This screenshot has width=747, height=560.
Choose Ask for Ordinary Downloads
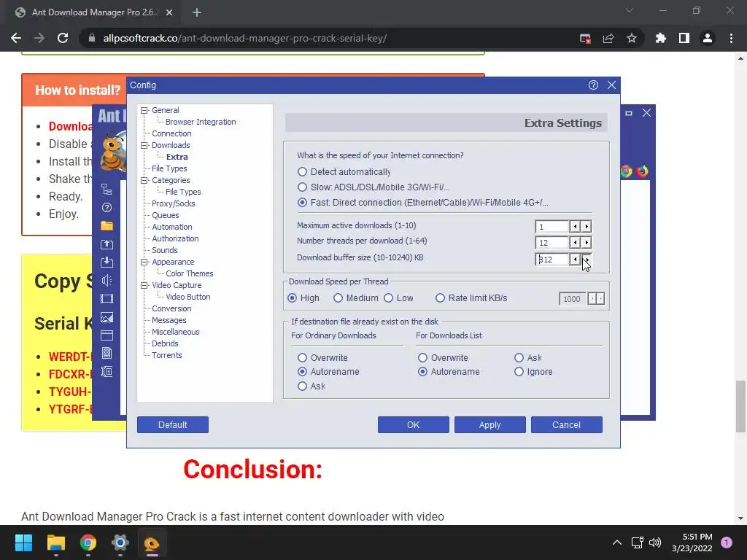[311, 386]
